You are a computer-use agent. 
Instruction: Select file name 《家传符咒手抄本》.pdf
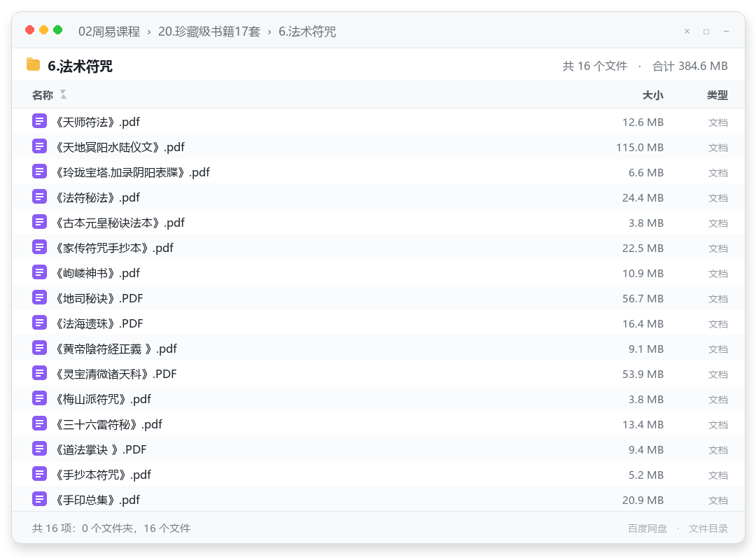click(x=115, y=248)
